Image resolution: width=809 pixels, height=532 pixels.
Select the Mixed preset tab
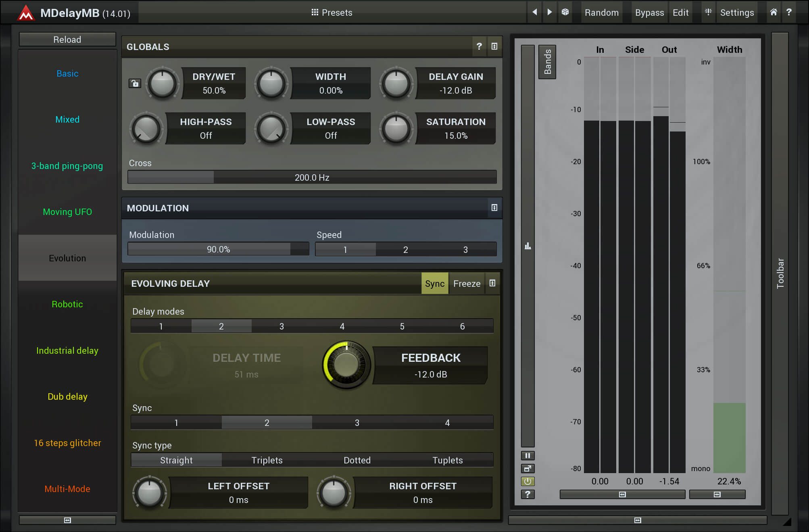[x=67, y=119]
